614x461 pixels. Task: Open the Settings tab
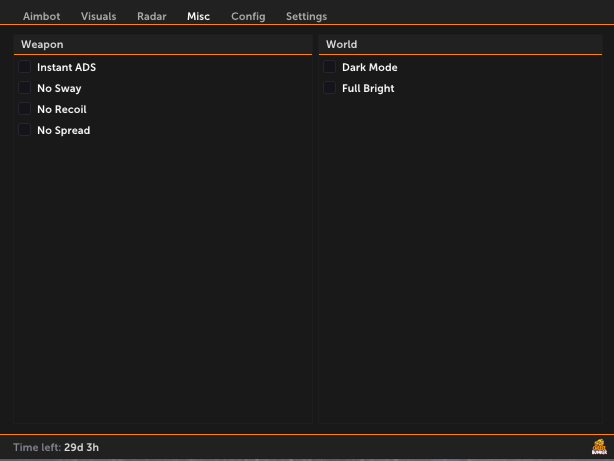click(306, 16)
